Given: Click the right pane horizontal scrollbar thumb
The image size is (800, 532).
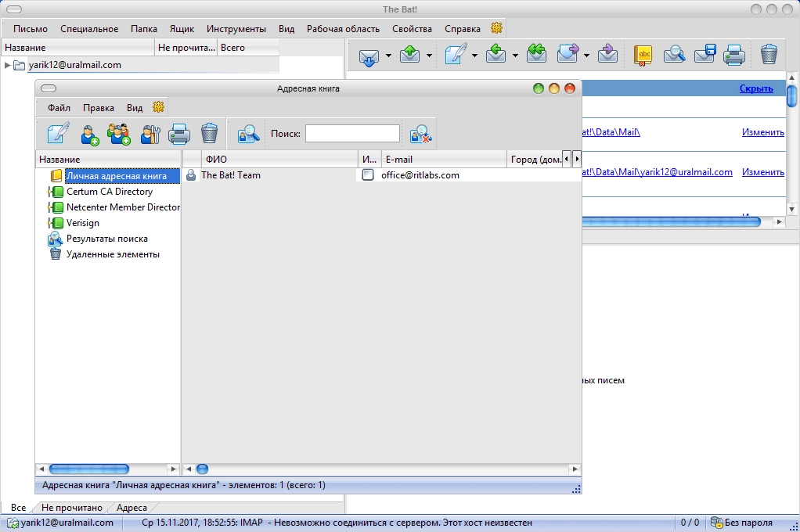Looking at the screenshot, I should 672,221.
